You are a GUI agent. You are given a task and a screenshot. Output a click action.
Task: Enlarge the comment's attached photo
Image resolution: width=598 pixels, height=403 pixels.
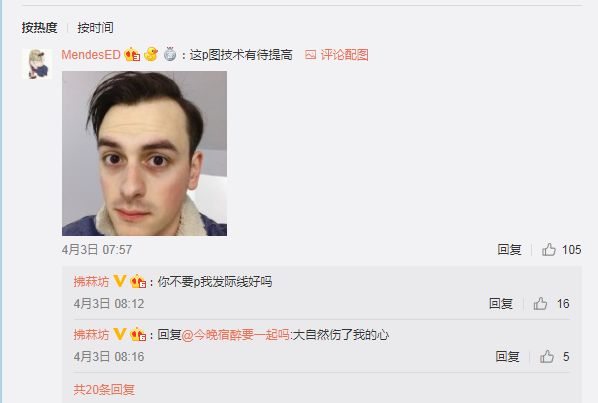145,153
